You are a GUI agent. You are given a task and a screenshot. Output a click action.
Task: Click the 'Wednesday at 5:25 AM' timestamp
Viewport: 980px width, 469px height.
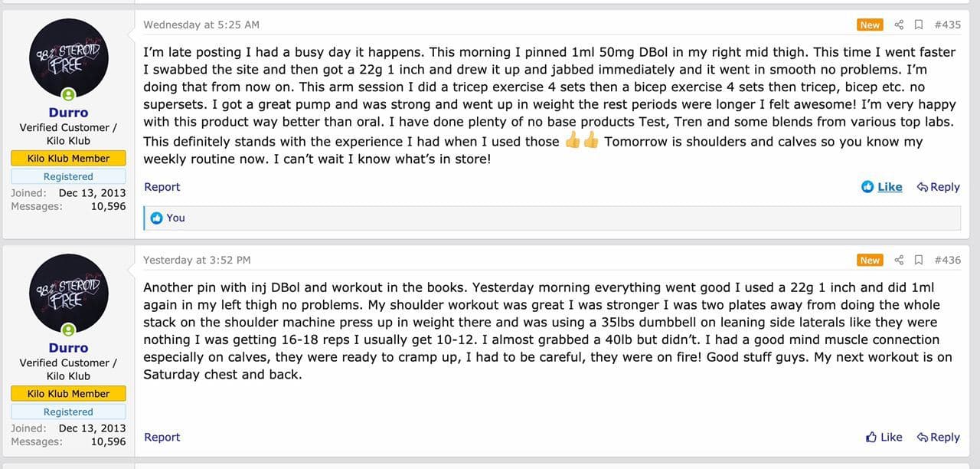[x=201, y=25]
